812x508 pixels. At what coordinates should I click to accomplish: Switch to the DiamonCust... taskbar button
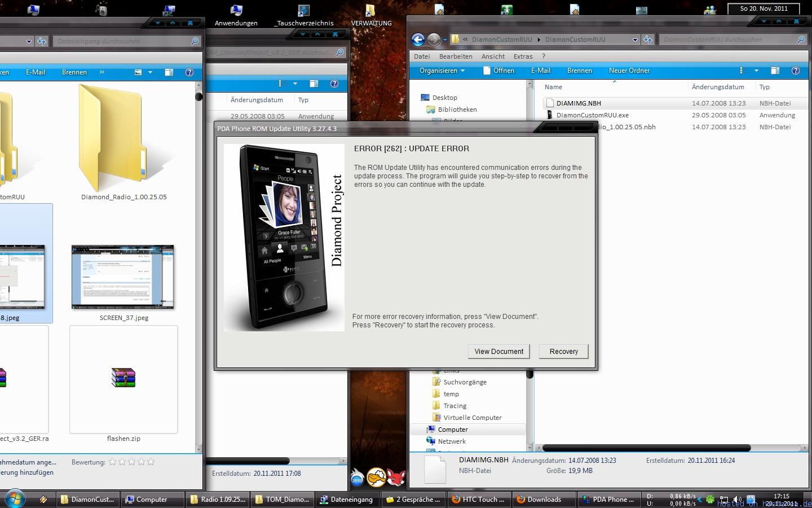coord(87,500)
